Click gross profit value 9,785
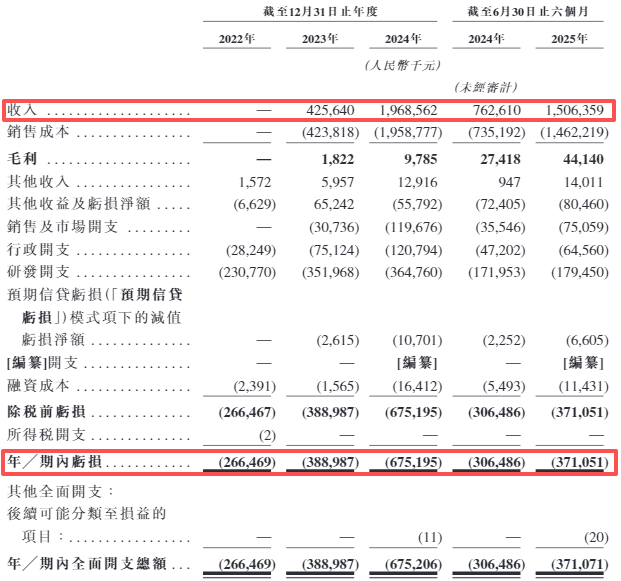 (x=421, y=159)
